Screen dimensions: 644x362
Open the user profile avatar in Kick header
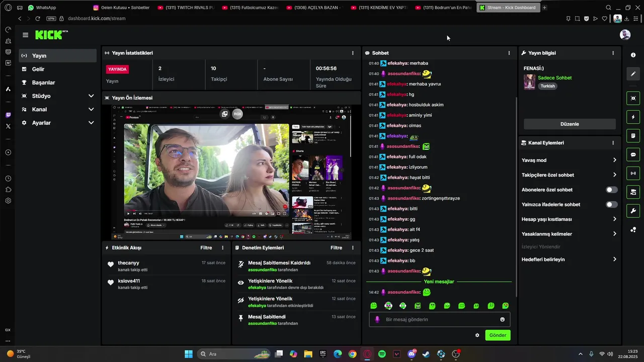[625, 35]
